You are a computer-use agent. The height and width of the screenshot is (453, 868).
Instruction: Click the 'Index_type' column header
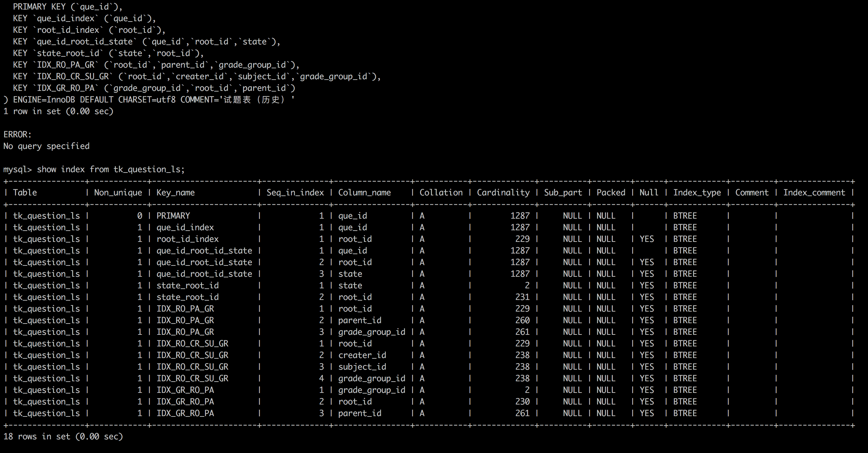coord(697,193)
